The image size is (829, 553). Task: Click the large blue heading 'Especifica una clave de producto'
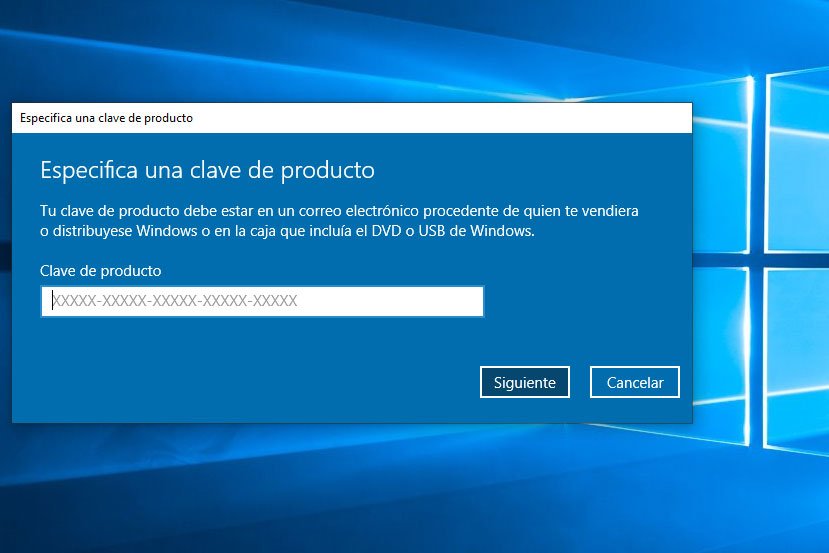pyautogui.click(x=207, y=169)
